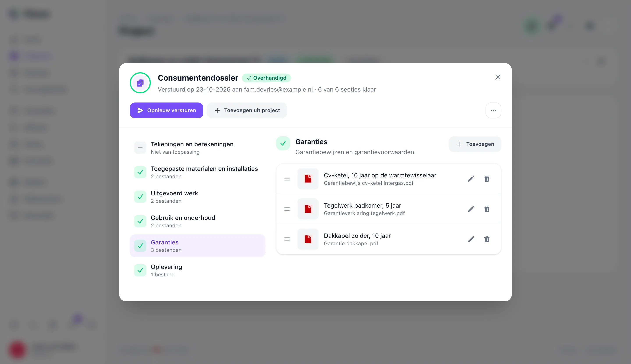
Task: Open the Gebruik en onderhoud section
Action: click(198, 221)
